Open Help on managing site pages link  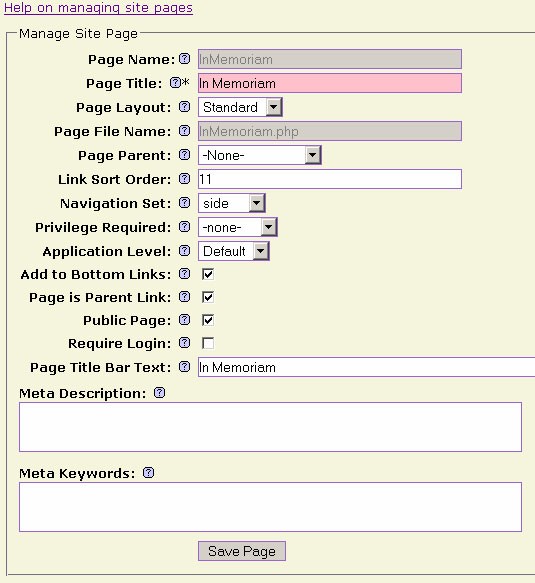(99, 7)
